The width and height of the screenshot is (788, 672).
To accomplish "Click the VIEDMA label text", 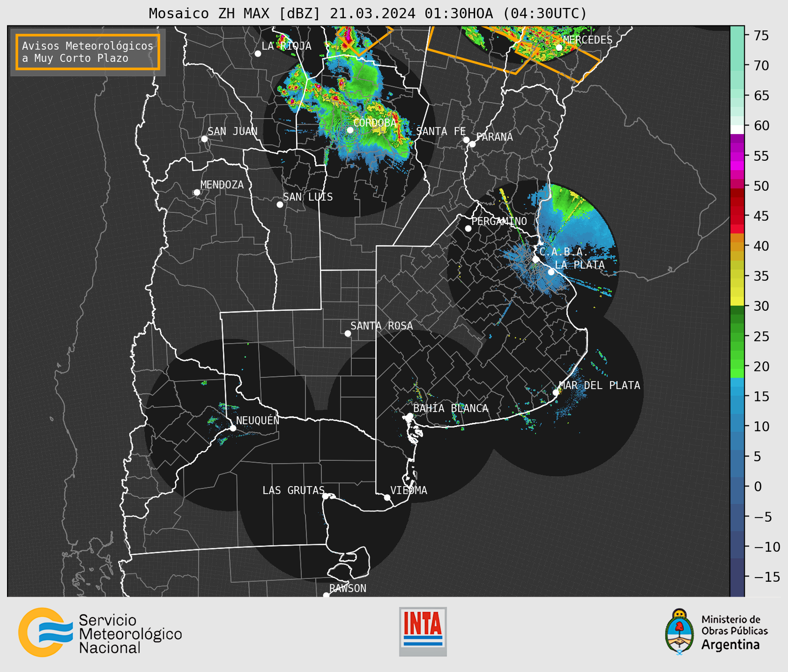I will coord(409,490).
